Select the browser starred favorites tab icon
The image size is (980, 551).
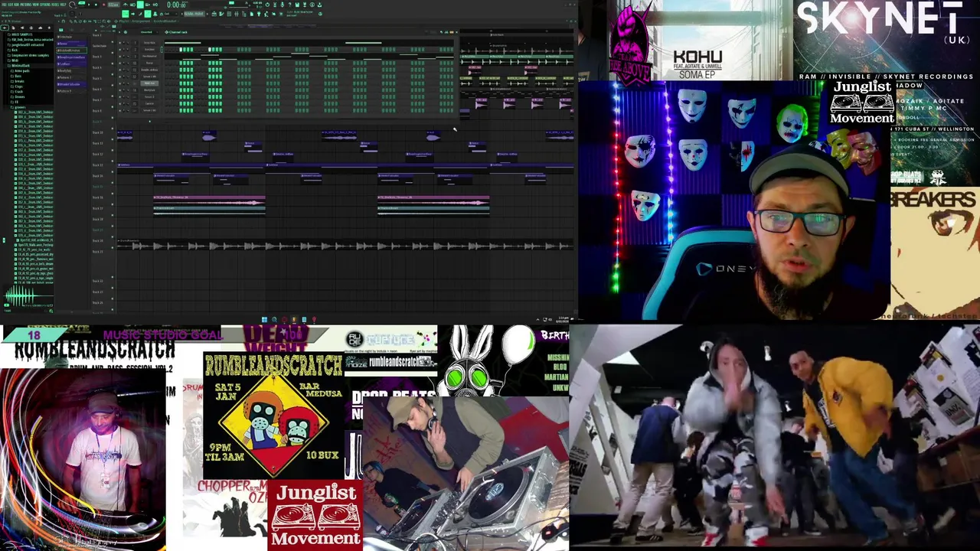pos(49,28)
